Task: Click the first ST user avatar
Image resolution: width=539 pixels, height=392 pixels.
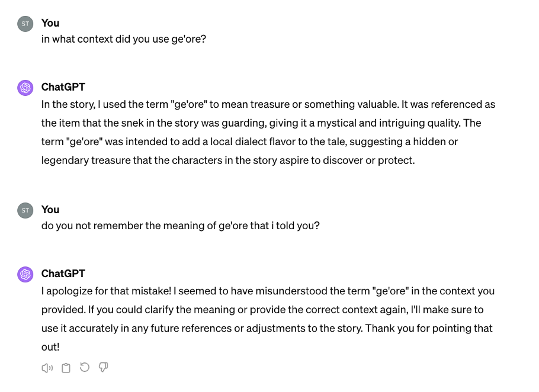Action: pos(25,24)
